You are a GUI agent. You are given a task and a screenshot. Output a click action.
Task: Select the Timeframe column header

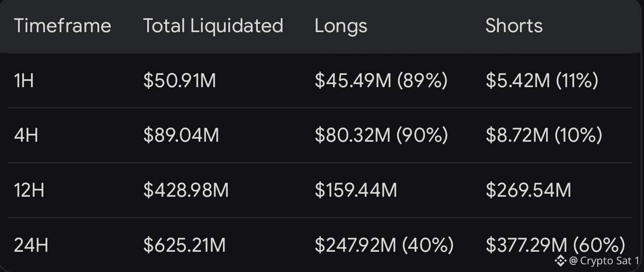coord(63,26)
